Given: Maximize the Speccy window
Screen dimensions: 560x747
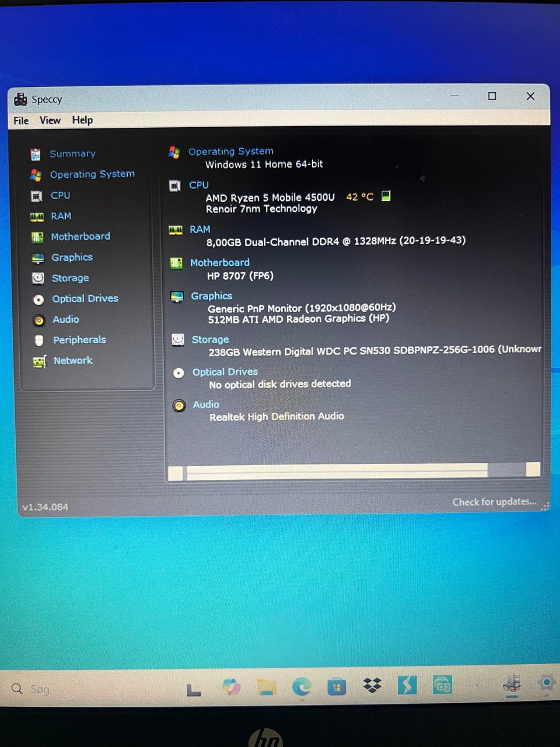Looking at the screenshot, I should click(x=492, y=96).
